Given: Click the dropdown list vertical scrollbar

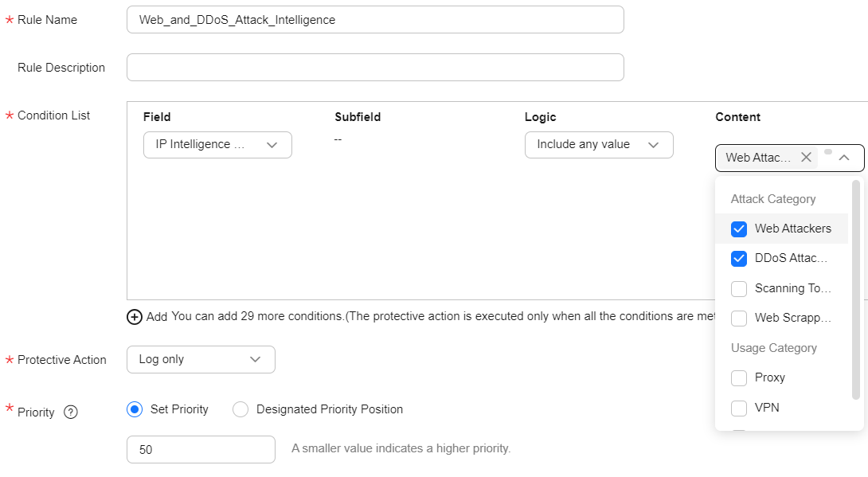Looking at the screenshot, I should point(856,289).
